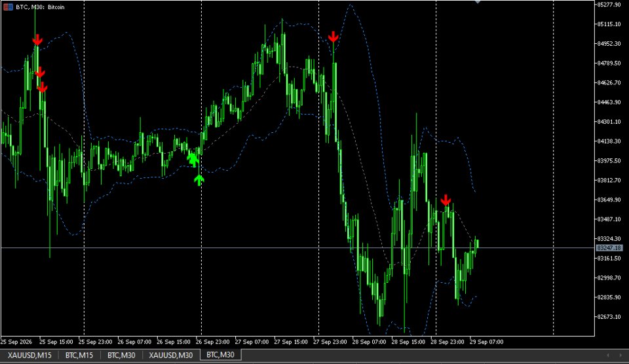Select the lowest of three red arrows on 25 Sep
Image resolution: width=629 pixels, height=364 pixels.
[42, 87]
